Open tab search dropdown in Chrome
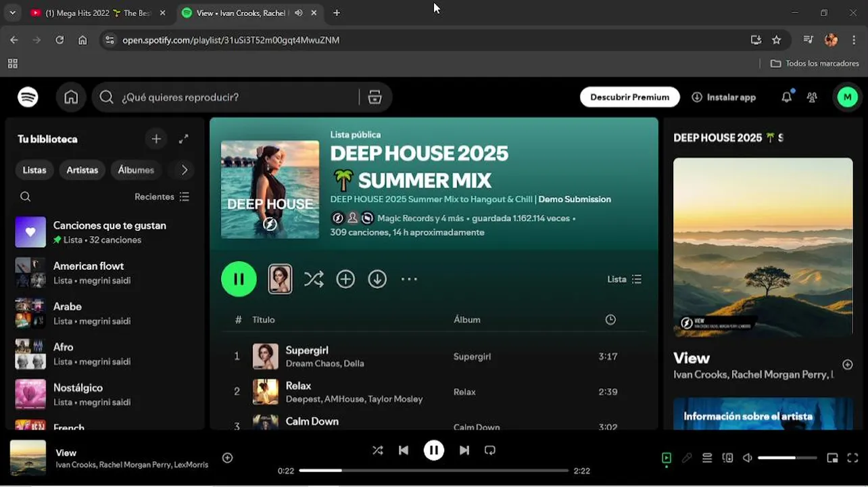868x487 pixels. (x=12, y=13)
